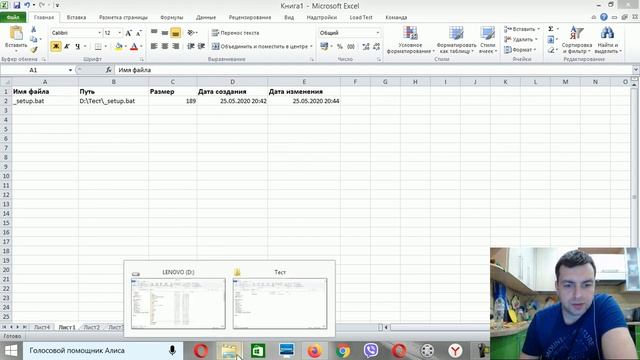Open Excel Help question mark icon
This screenshot has width=640, height=360.
click(604, 17)
